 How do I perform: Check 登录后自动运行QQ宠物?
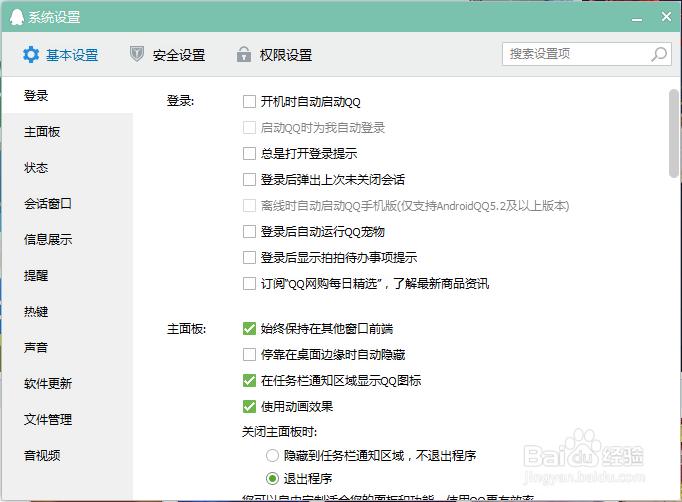pyautogui.click(x=249, y=231)
